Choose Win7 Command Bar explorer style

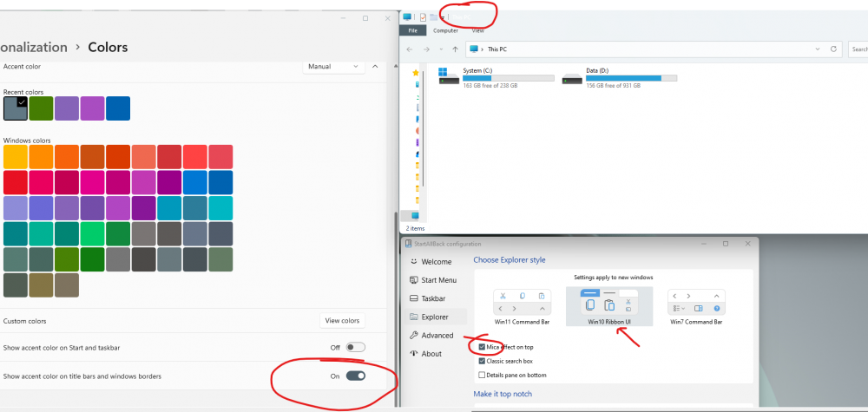[696, 307]
